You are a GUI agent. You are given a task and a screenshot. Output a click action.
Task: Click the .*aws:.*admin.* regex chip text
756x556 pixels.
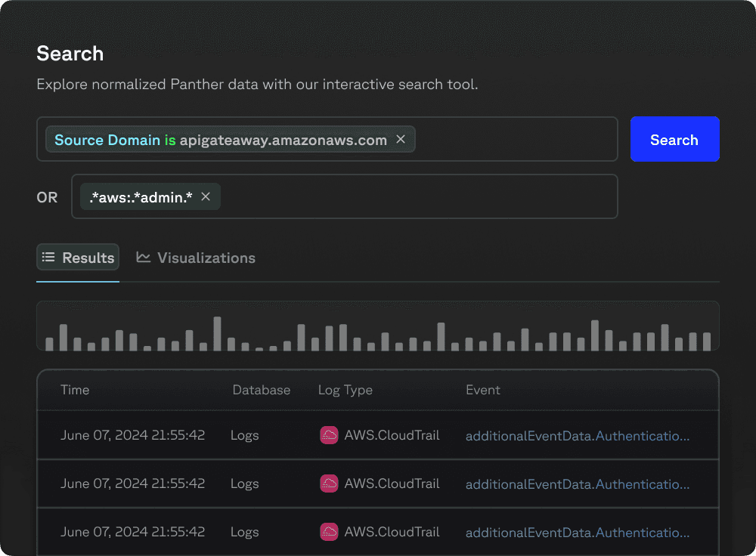click(141, 197)
